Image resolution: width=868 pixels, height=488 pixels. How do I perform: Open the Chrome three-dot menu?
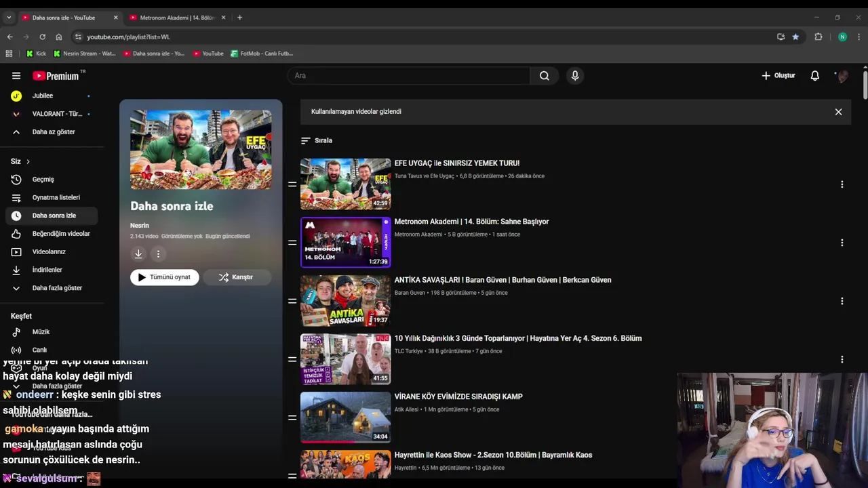(x=859, y=37)
